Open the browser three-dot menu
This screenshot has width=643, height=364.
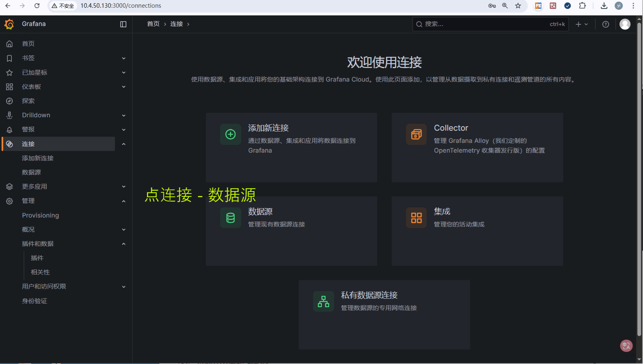click(x=633, y=6)
